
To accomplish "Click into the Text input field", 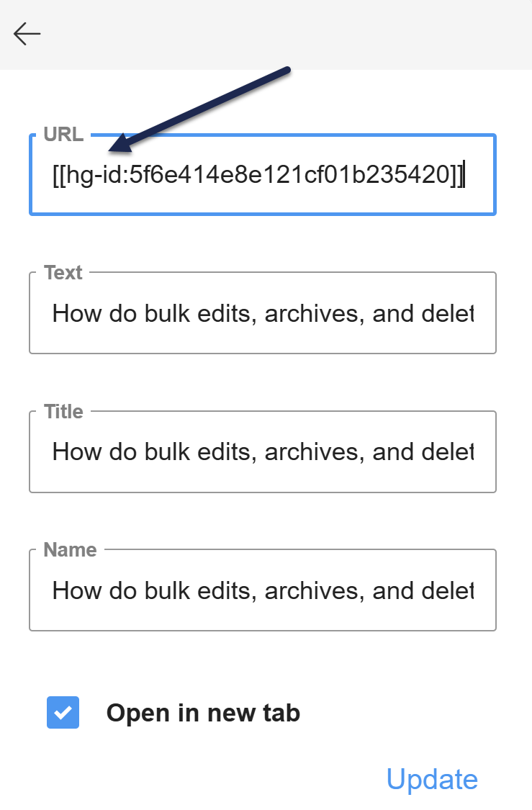I will coord(263,314).
